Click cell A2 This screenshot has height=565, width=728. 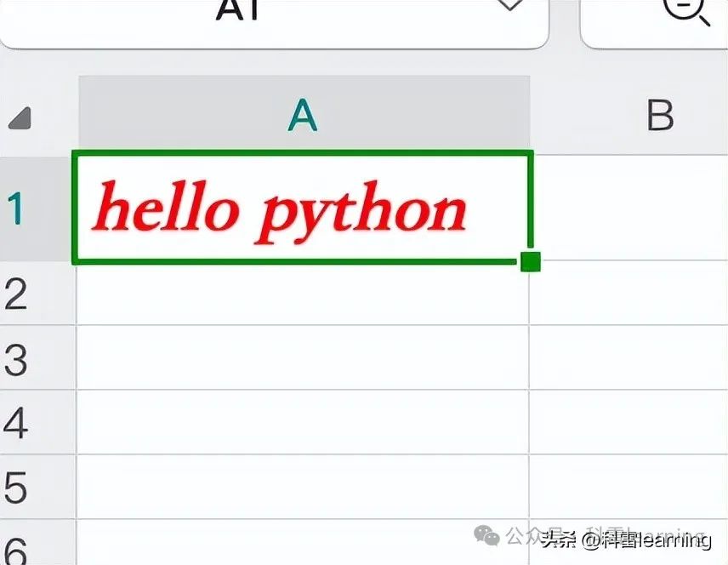[303, 294]
